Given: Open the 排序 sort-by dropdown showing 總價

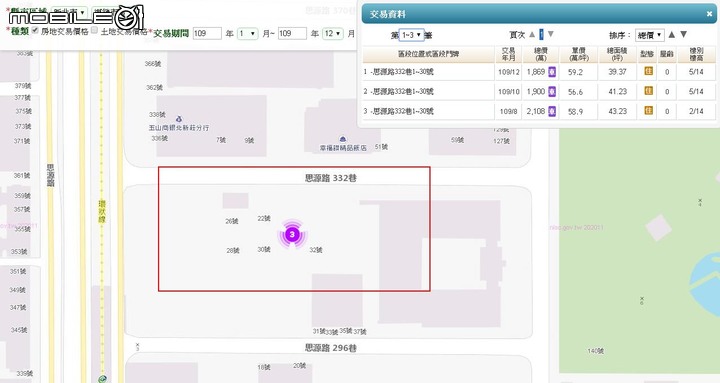Looking at the screenshot, I should [649, 35].
